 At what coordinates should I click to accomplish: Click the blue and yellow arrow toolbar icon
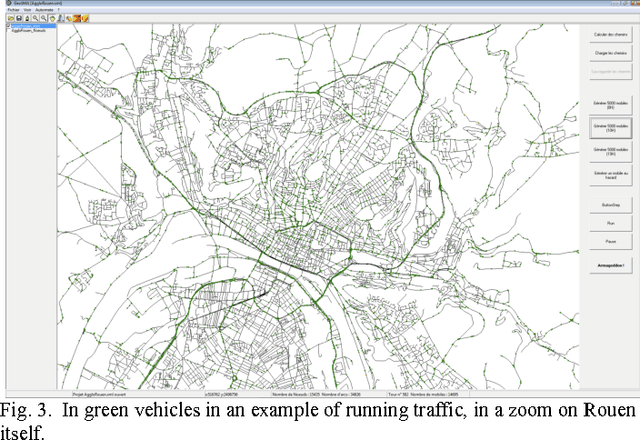[69, 18]
